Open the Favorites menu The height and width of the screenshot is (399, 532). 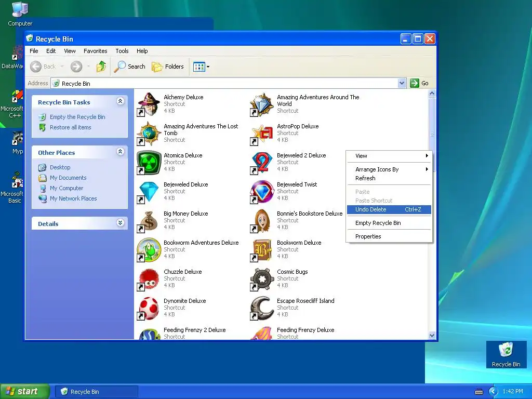[96, 51]
